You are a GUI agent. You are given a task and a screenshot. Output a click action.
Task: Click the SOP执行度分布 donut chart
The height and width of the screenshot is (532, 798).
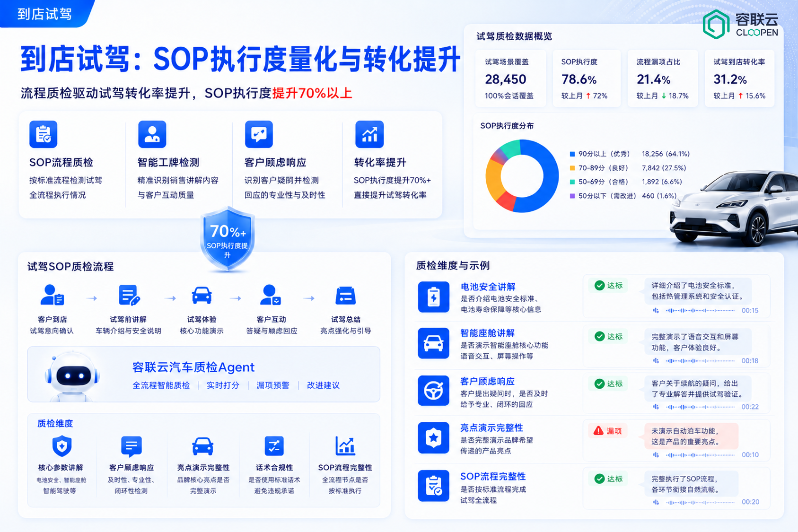522,176
